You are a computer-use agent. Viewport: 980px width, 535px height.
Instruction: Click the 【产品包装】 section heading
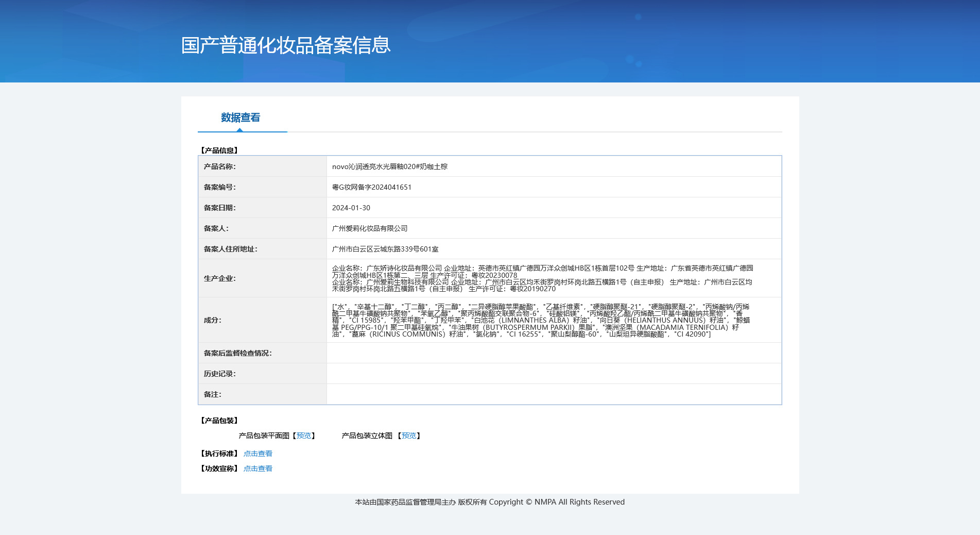[x=219, y=421]
